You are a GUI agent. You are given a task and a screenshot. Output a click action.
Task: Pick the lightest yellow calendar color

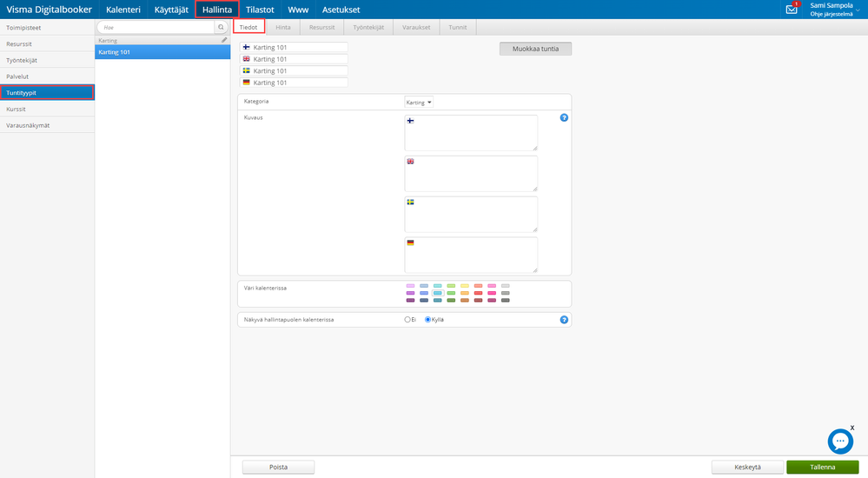465,286
